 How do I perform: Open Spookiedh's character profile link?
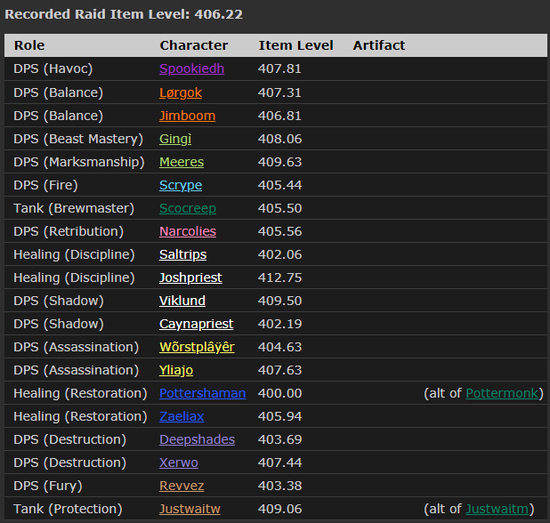[x=192, y=69]
